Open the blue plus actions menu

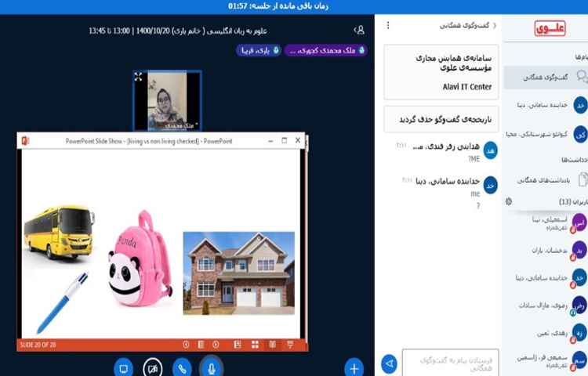point(354,367)
